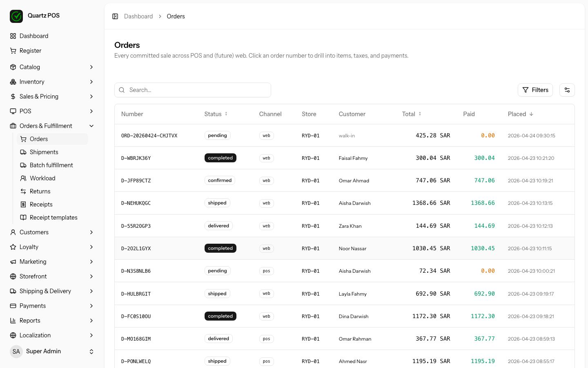Screen dimensions: 588x368
Task: Expand the Storefront section chevron
Action: [x=91, y=276]
